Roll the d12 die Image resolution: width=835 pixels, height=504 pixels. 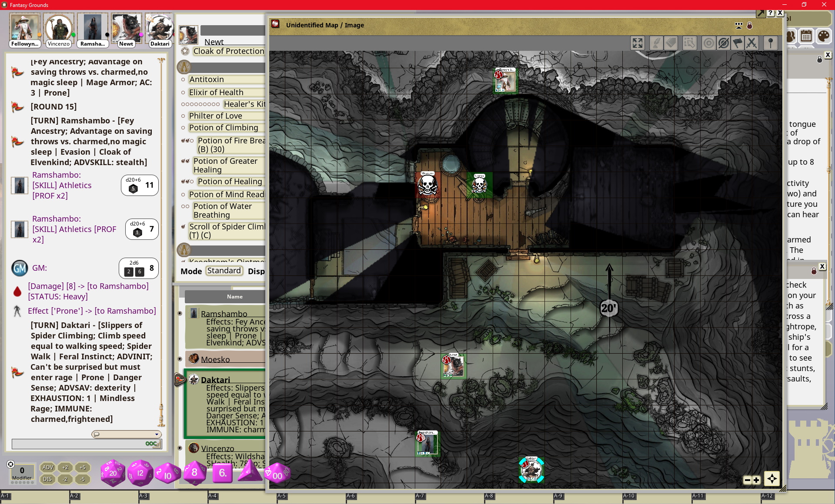[x=140, y=473]
